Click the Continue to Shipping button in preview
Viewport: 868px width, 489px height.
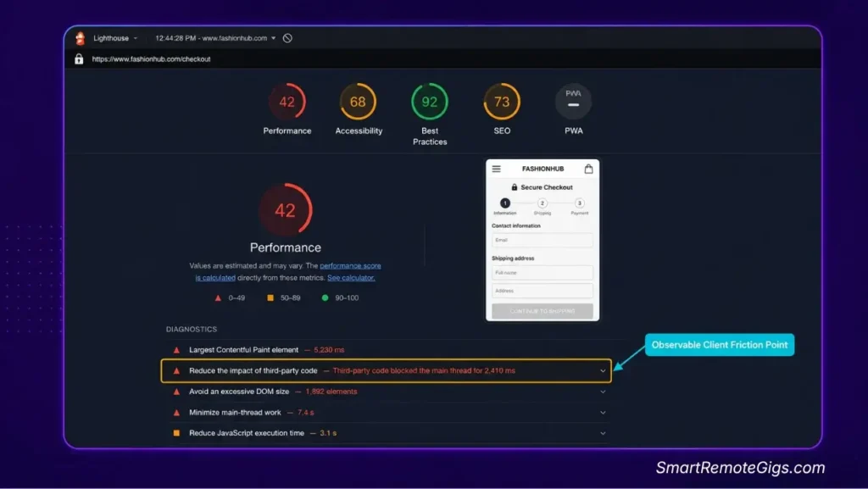(x=542, y=311)
